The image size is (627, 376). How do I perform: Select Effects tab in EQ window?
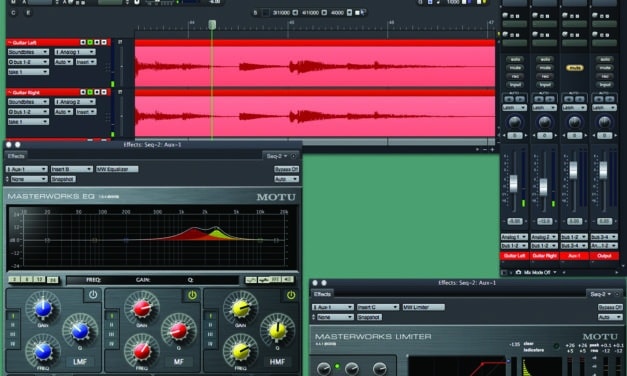tap(16, 156)
